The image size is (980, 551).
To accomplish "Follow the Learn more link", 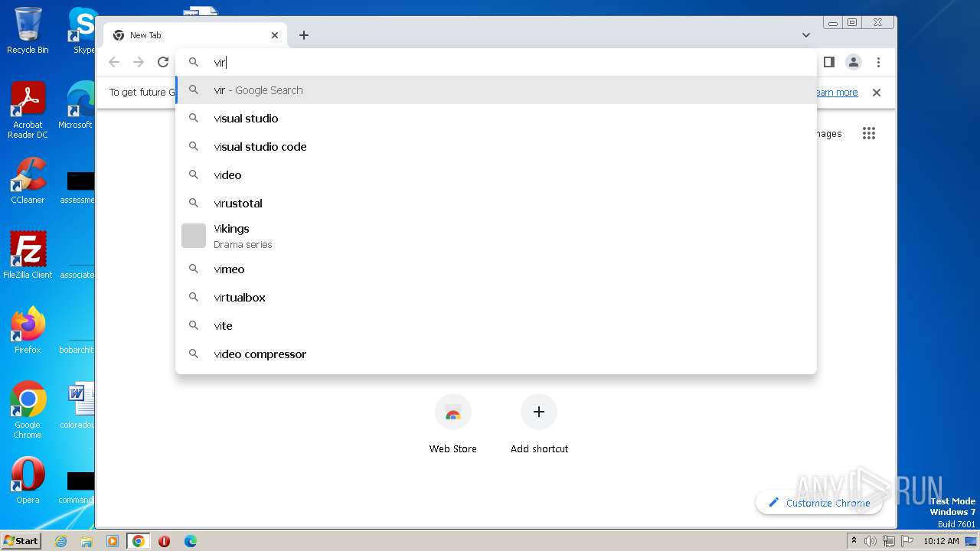I will tap(835, 93).
